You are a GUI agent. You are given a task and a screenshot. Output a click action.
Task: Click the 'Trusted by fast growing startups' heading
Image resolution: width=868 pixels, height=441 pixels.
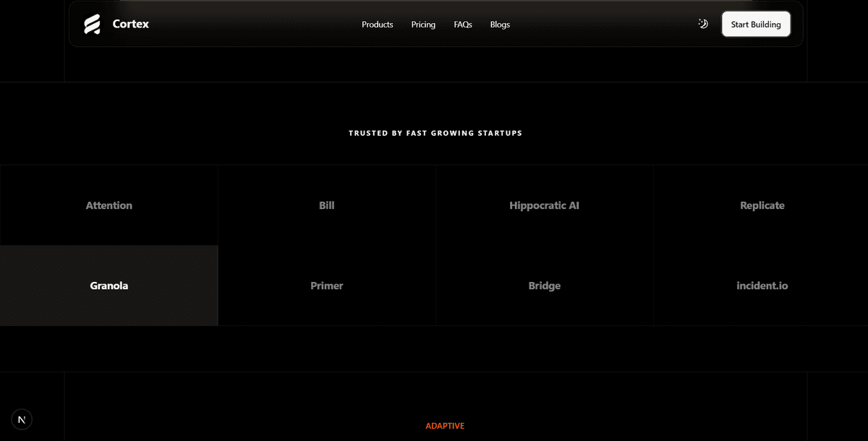tap(435, 133)
